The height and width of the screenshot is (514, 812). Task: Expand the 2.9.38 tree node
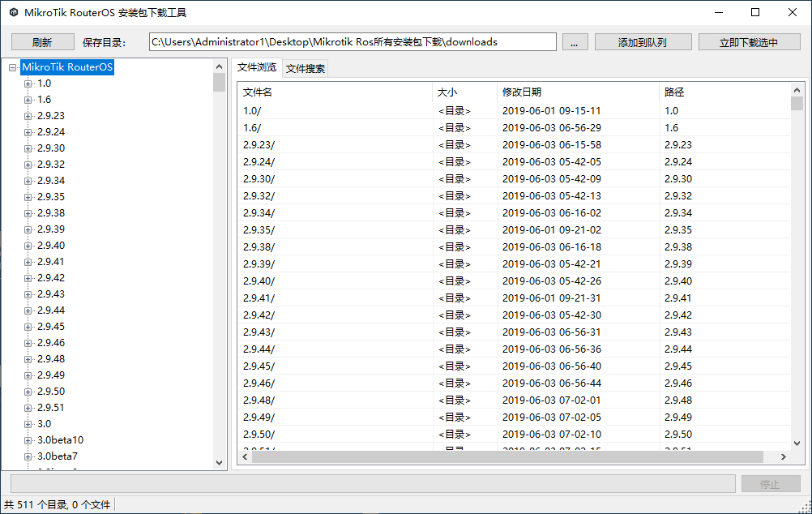28,213
